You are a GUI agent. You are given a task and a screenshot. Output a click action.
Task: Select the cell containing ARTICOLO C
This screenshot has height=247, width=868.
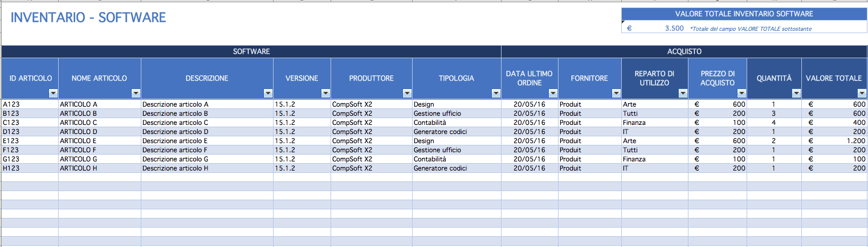[x=100, y=123]
